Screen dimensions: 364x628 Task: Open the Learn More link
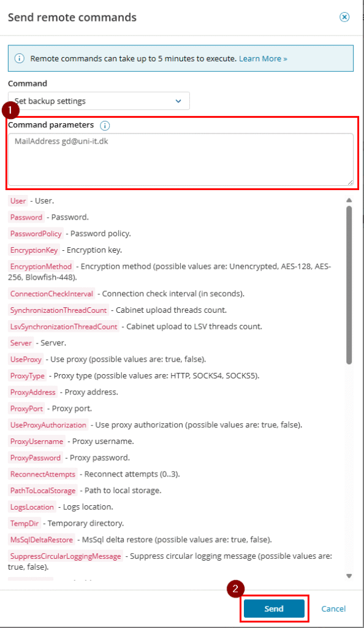tap(264, 58)
